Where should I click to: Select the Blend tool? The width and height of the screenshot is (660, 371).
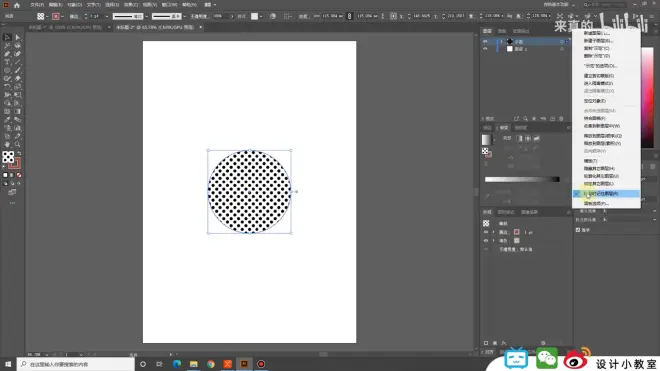17,120
